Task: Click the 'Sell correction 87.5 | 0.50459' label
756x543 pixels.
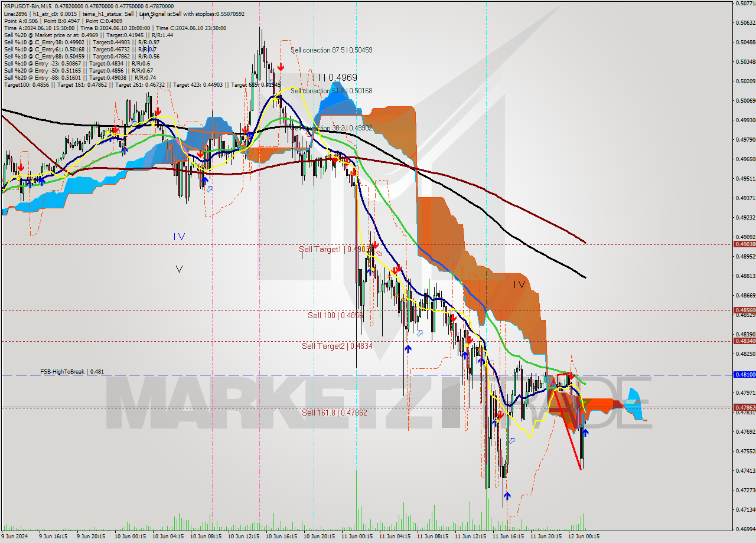Action: coord(331,50)
